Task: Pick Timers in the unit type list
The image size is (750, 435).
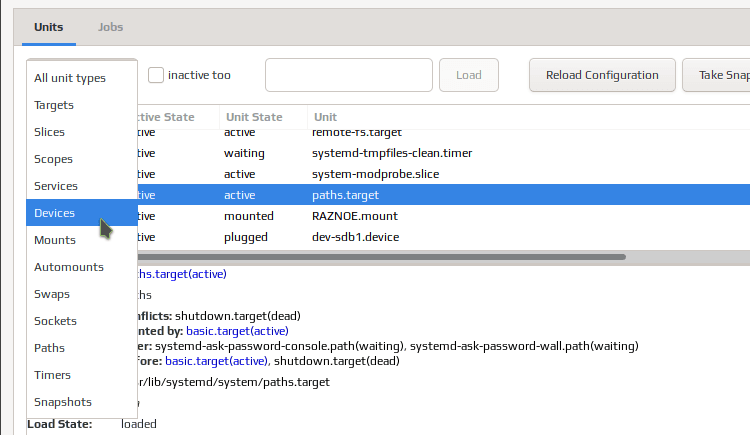Action: click(82, 375)
